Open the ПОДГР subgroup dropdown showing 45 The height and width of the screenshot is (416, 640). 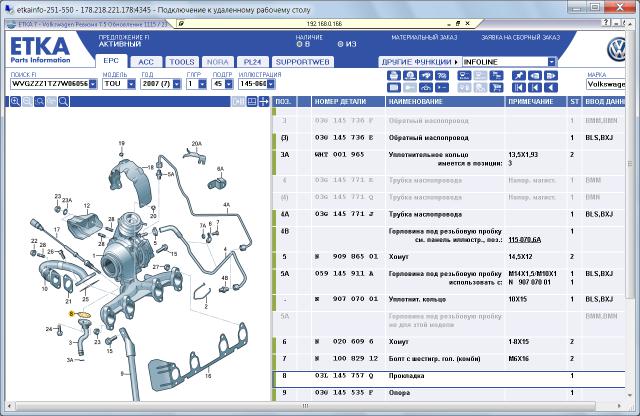[229, 84]
